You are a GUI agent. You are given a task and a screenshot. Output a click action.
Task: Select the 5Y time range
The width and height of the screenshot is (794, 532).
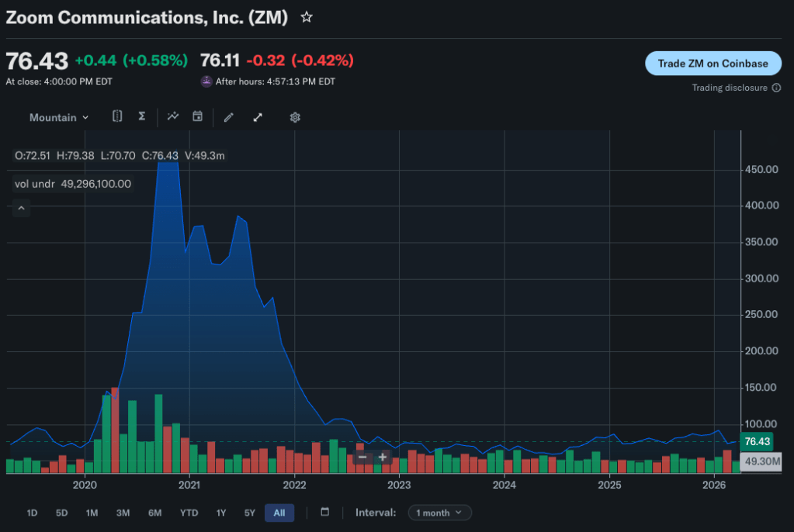pos(249,513)
